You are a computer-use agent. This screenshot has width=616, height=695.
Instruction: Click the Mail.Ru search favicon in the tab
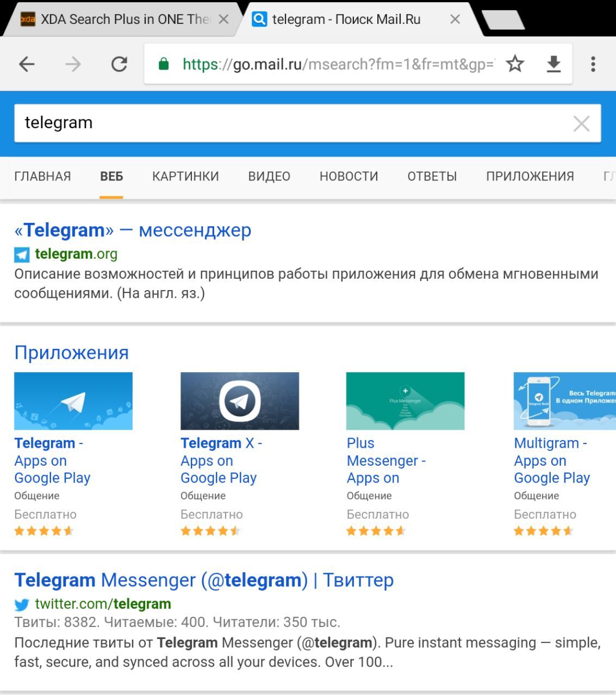tap(259, 20)
